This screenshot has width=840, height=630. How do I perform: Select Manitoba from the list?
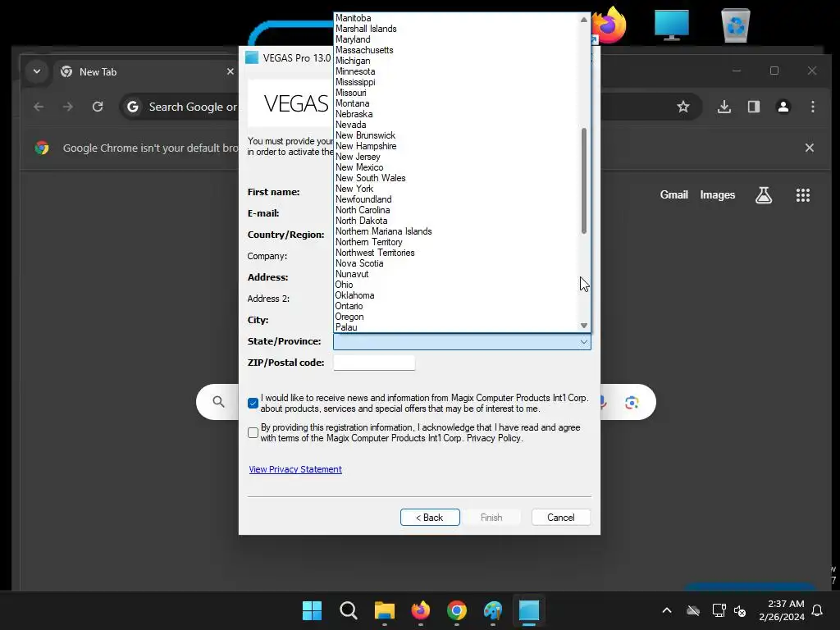coord(354,18)
